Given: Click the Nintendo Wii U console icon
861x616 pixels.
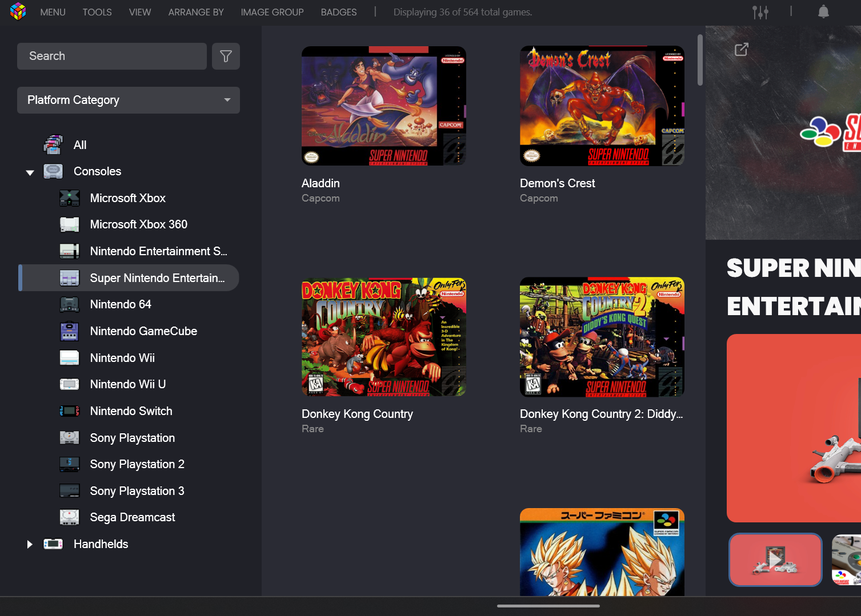Looking at the screenshot, I should [x=70, y=384].
